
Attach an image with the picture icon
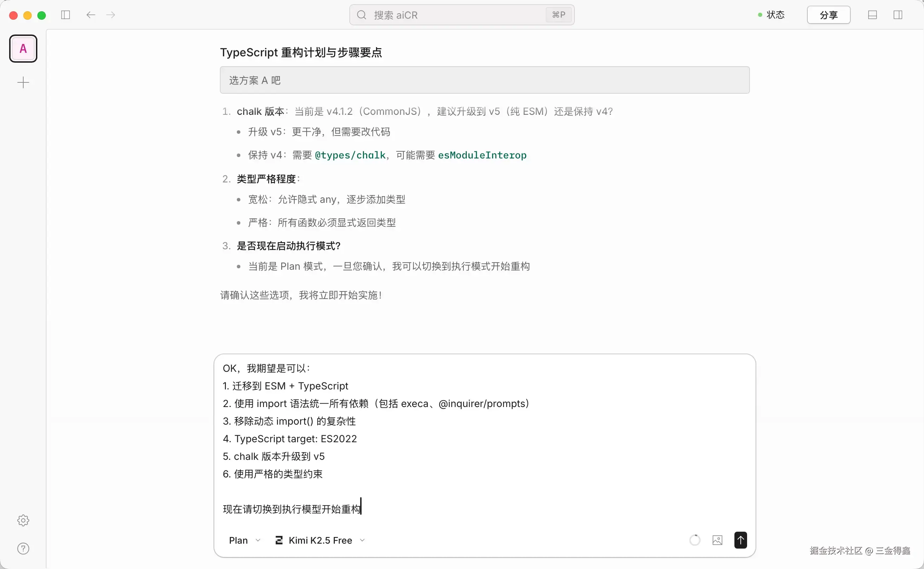pyautogui.click(x=717, y=540)
